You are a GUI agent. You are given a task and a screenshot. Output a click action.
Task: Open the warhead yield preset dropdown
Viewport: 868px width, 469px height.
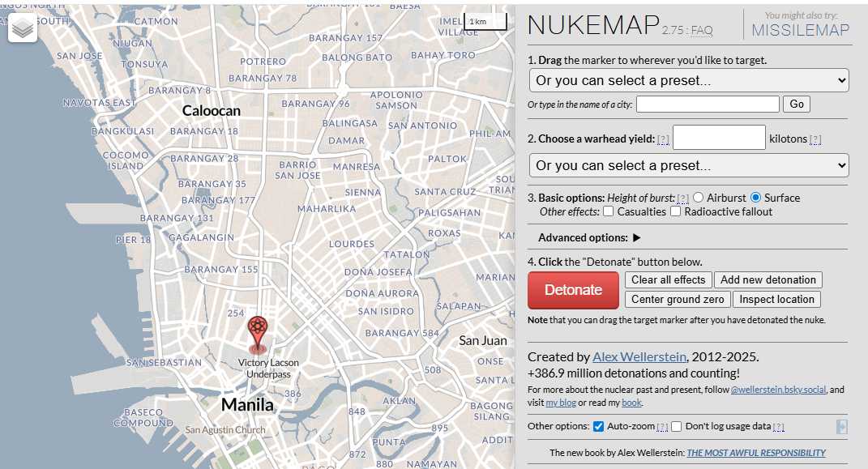[688, 165]
